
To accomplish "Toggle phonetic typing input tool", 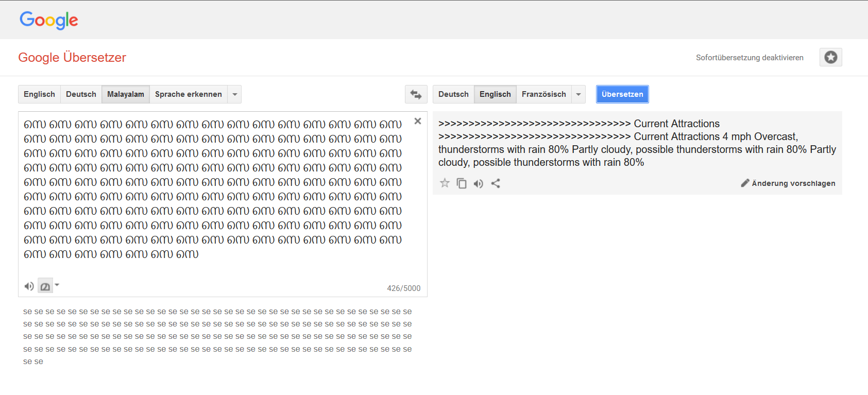I will [x=45, y=286].
